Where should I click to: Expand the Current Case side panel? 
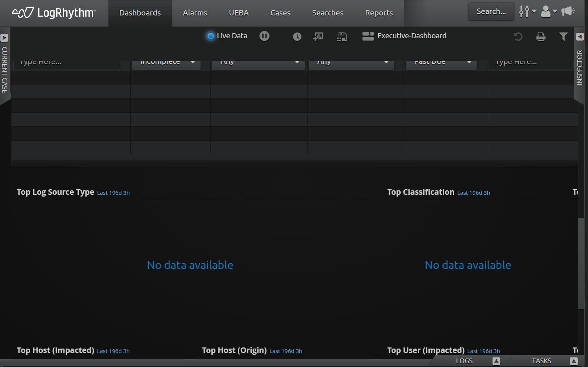[4, 38]
